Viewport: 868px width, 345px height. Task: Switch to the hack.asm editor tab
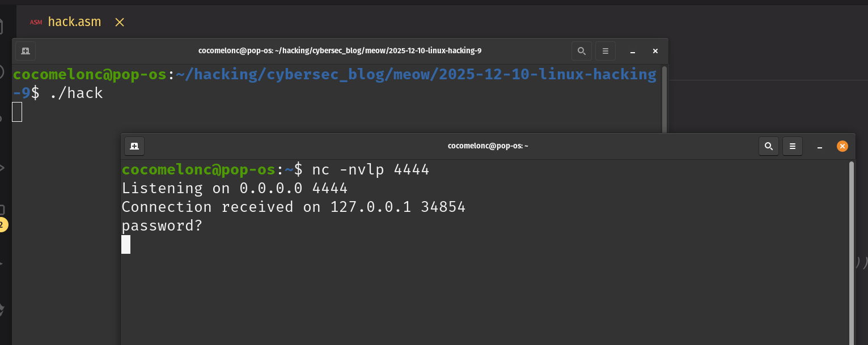(74, 22)
